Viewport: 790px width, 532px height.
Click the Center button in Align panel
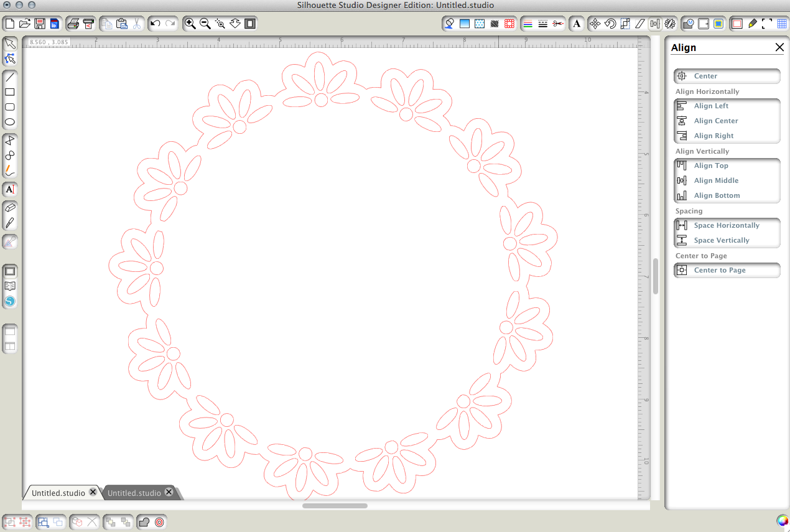(x=727, y=76)
